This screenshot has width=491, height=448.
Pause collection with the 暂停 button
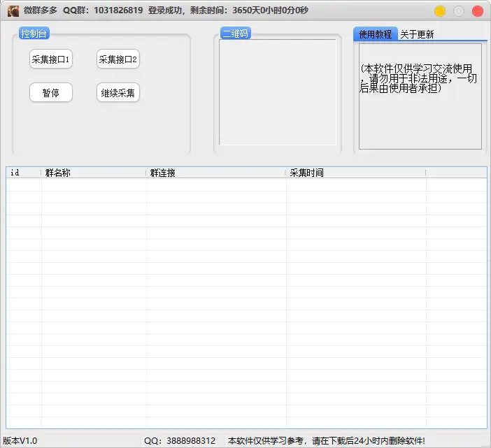click(51, 93)
